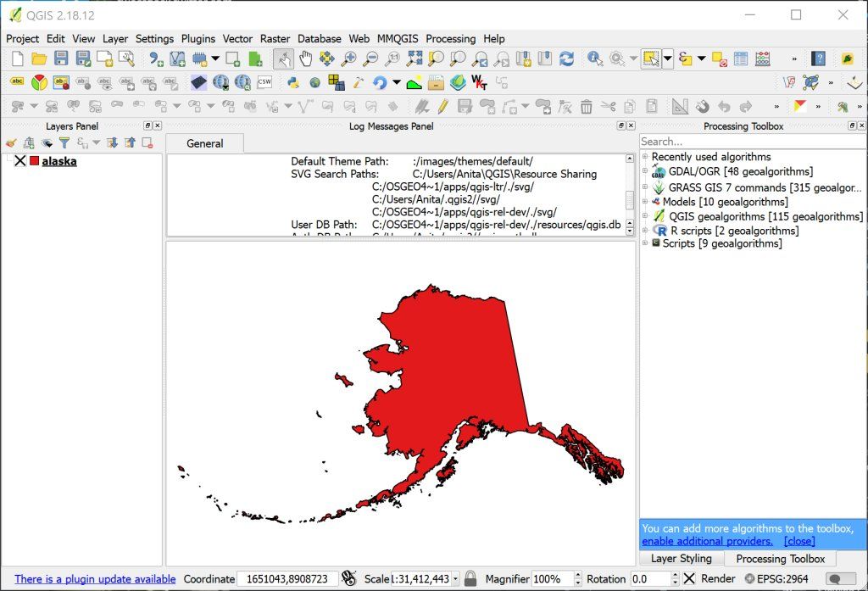Open the attribute table
The height and width of the screenshot is (591, 868).
(741, 59)
